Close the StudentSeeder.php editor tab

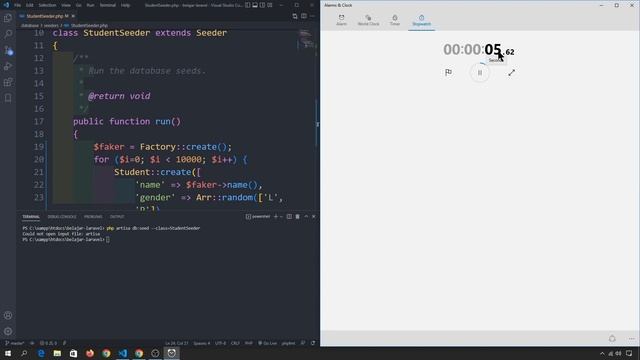point(73,16)
